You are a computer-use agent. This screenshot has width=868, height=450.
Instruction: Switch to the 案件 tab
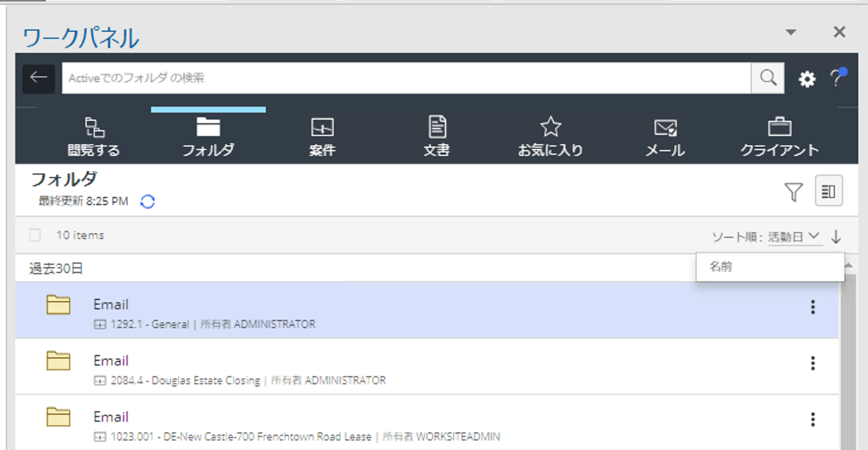tap(322, 137)
